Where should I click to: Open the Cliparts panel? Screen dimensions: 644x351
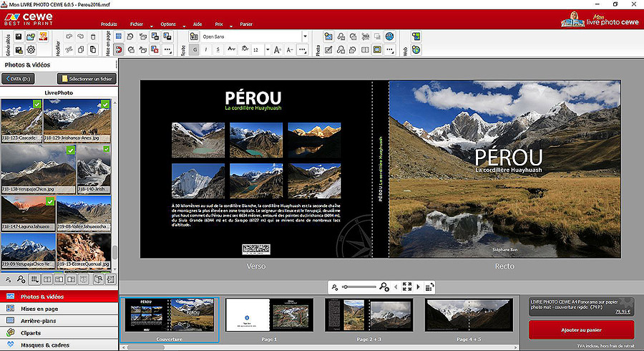[x=59, y=333]
